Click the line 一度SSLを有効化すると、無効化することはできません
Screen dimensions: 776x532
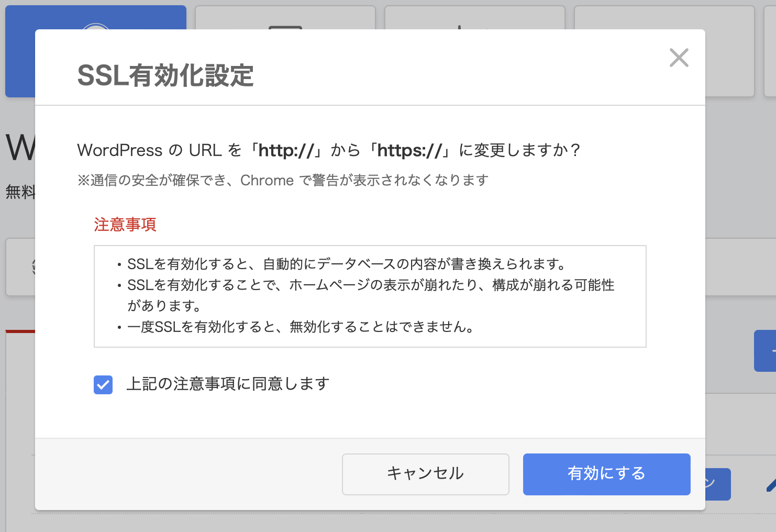click(301, 327)
